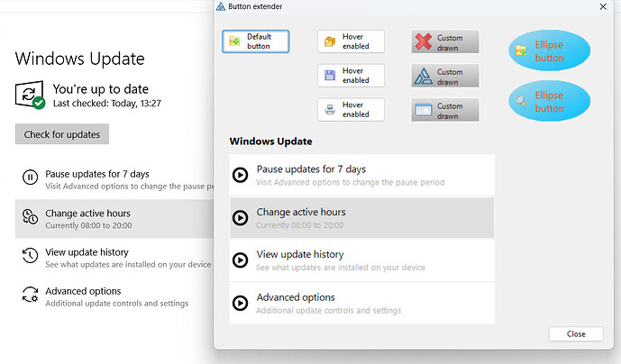Click the Close button at dialog bottom
The image size is (621, 364).
coord(575,334)
